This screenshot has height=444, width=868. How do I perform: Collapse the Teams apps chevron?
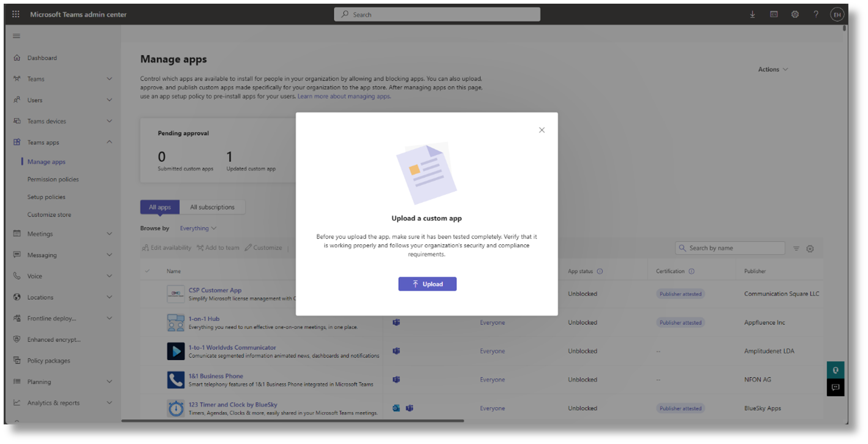click(x=109, y=142)
